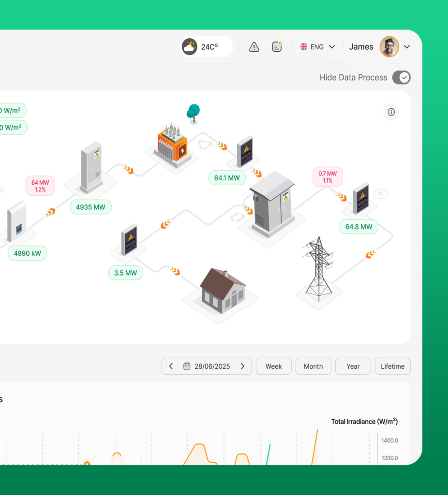Click the red 0.7 MW loss badge
448x495 pixels.
tap(328, 177)
